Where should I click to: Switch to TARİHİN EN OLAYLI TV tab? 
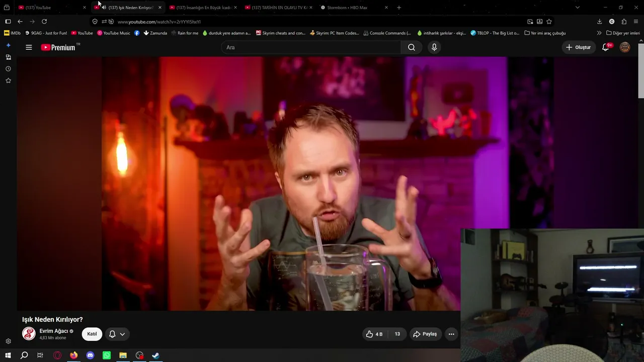point(279,8)
